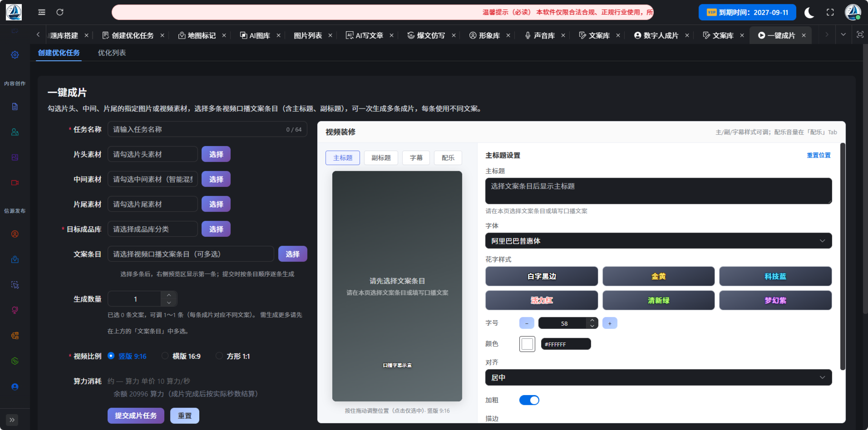Click the white color swatch box
The height and width of the screenshot is (430, 868).
coord(527,344)
